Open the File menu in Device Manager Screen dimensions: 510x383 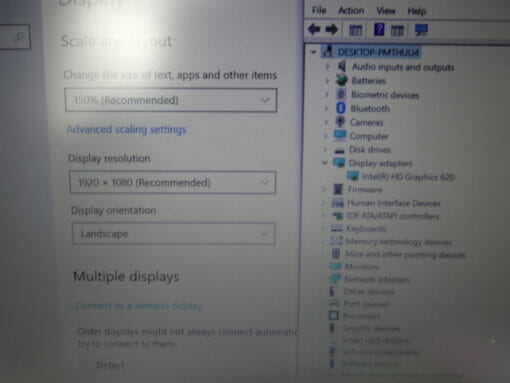[x=319, y=10]
